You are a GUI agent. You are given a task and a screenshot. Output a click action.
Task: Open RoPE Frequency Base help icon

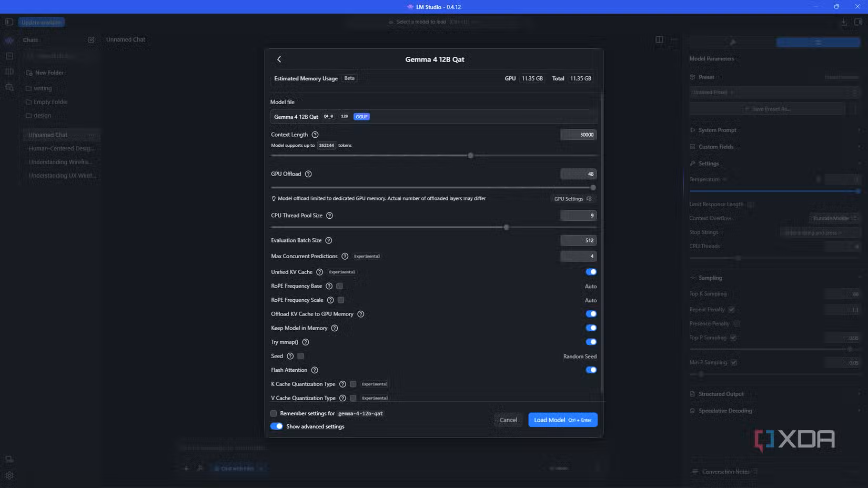point(329,286)
